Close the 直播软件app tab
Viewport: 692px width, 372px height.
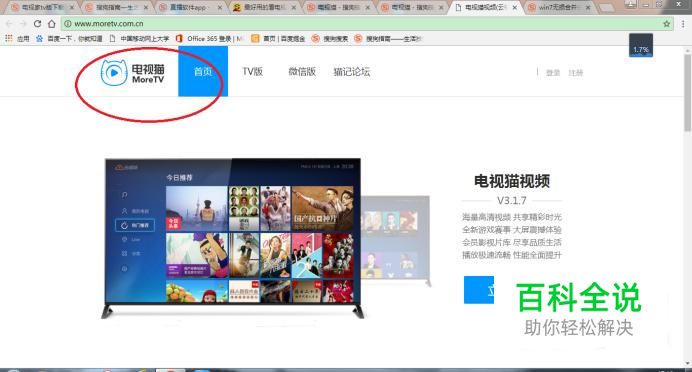pos(220,8)
